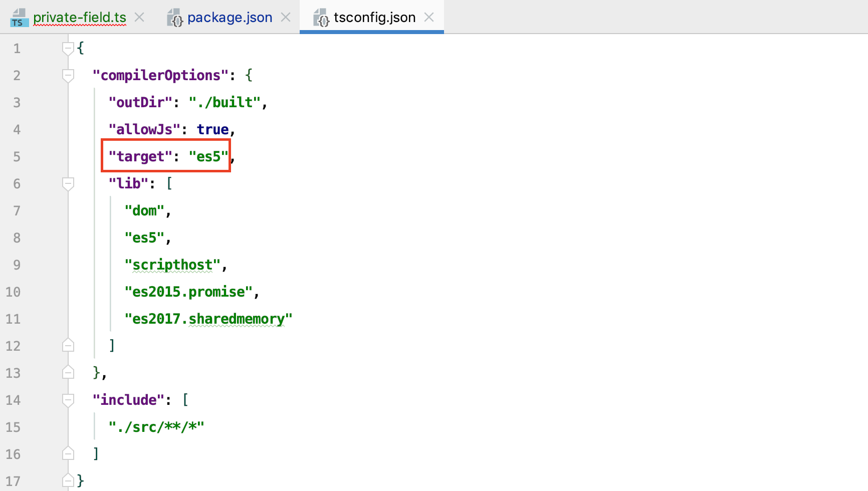Collapse the include array on line 14
The height and width of the screenshot is (491, 868).
68,399
